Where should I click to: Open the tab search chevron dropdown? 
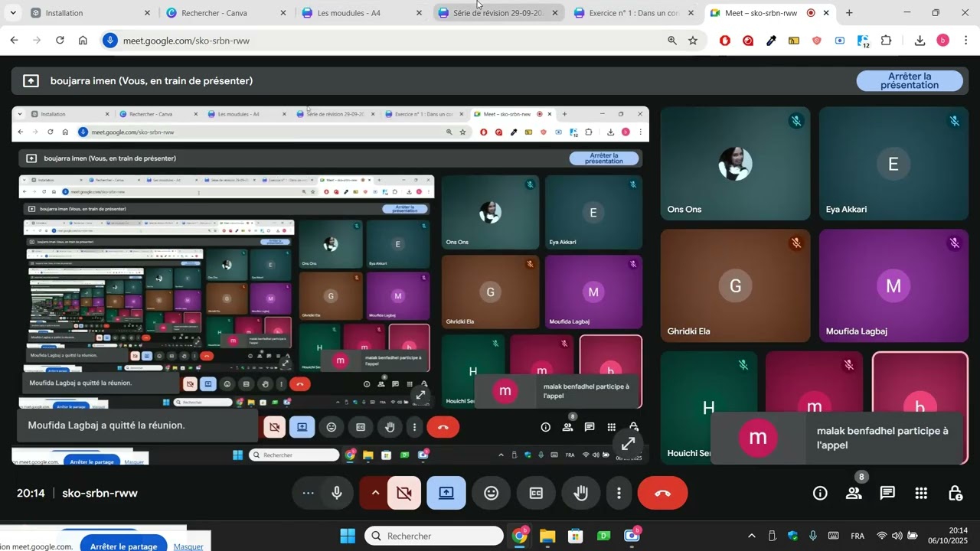point(13,13)
